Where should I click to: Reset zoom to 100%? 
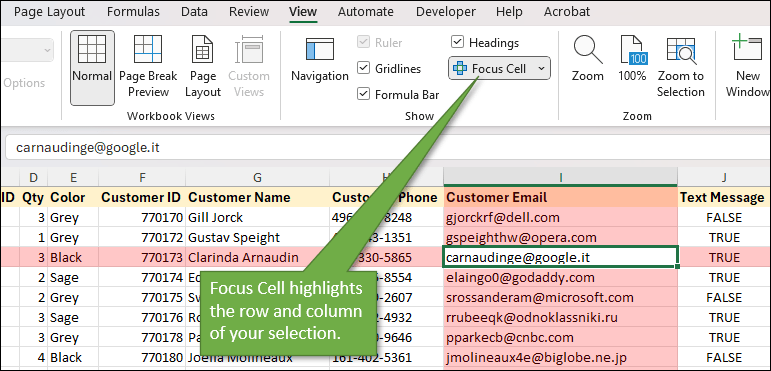pyautogui.click(x=632, y=50)
